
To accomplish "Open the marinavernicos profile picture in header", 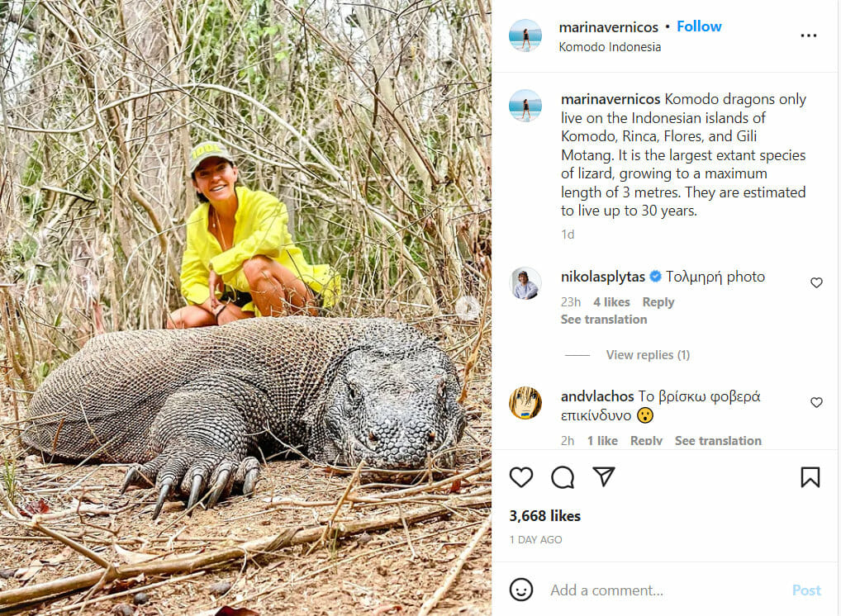I will coord(525,36).
